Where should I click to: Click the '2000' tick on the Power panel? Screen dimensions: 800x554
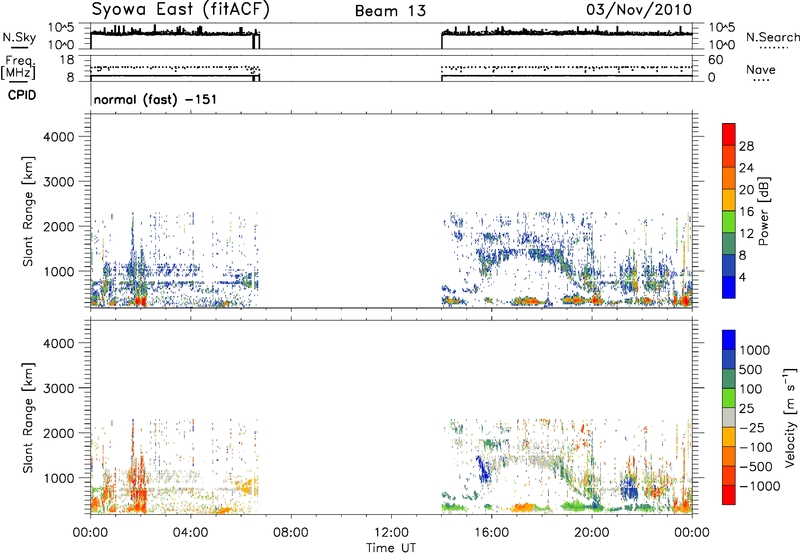[59, 226]
